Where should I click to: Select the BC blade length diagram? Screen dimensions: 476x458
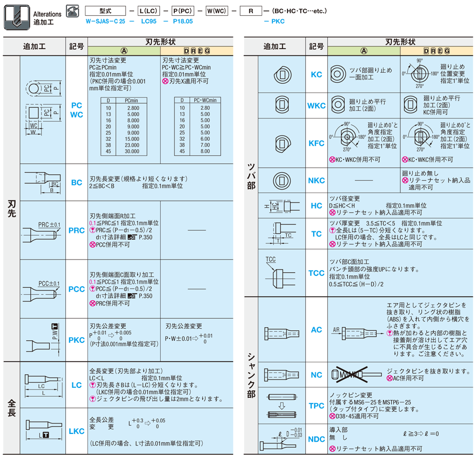pos(42,183)
